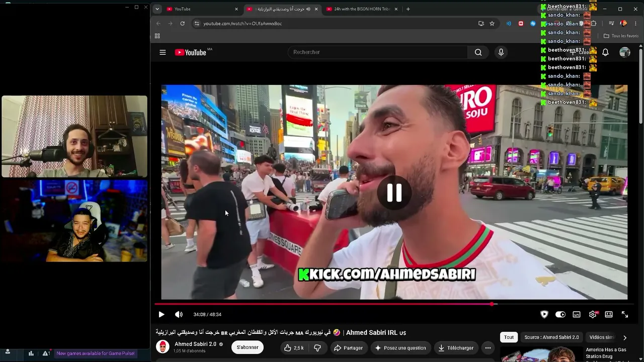The width and height of the screenshot is (644, 362).
Task: Click the page vertical scrollbar
Action: pos(640,85)
